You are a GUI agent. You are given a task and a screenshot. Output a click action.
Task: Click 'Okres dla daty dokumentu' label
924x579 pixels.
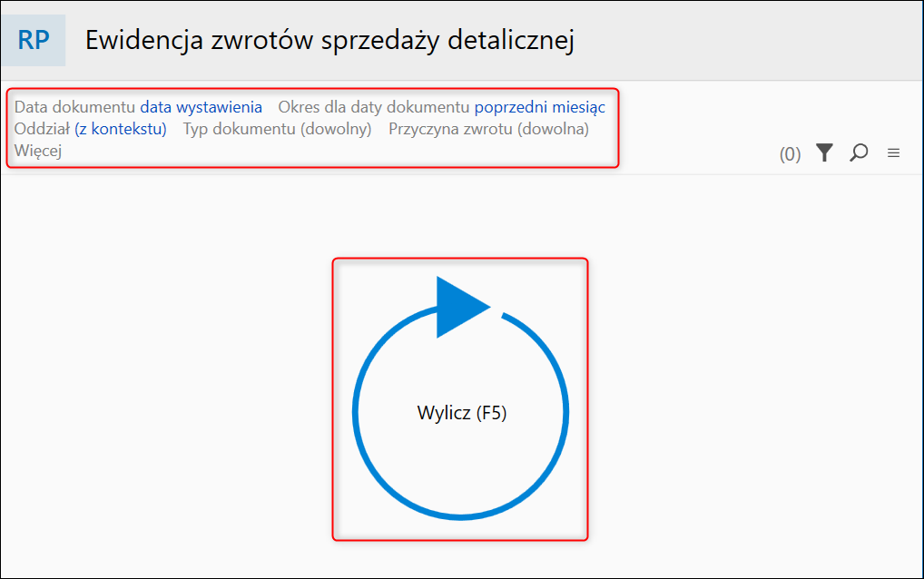pos(374,107)
